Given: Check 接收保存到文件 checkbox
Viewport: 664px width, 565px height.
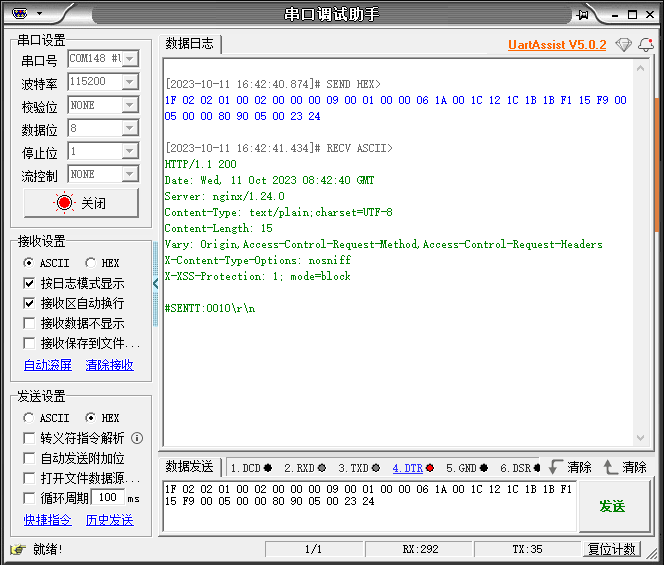Looking at the screenshot, I should coord(29,343).
